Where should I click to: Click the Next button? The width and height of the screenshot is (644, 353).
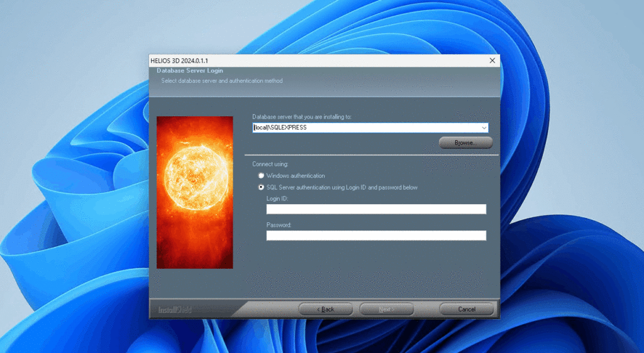click(x=387, y=309)
